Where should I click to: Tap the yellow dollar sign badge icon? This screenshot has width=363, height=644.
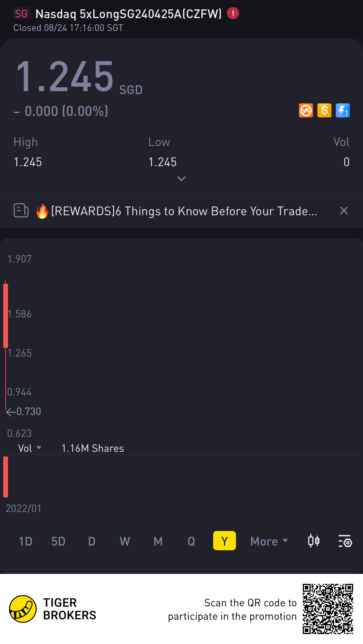pyautogui.click(x=324, y=111)
